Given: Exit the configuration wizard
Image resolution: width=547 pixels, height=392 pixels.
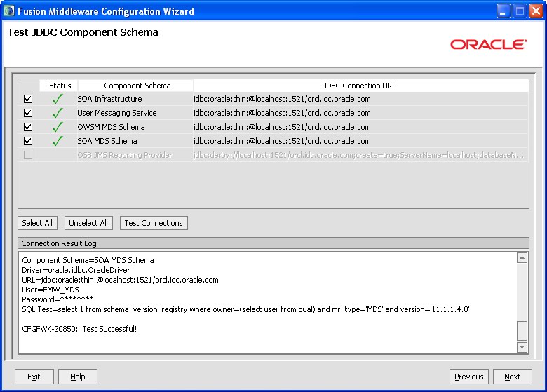Looking at the screenshot, I should (34, 377).
